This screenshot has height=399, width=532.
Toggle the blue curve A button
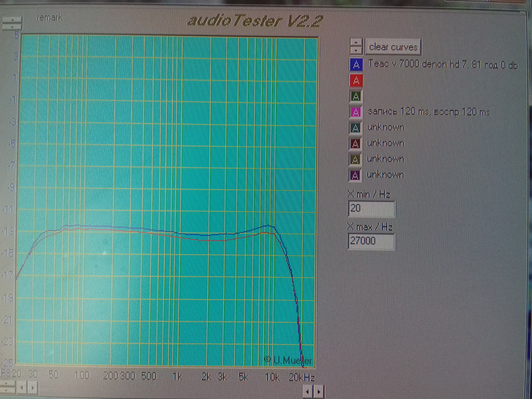356,65
